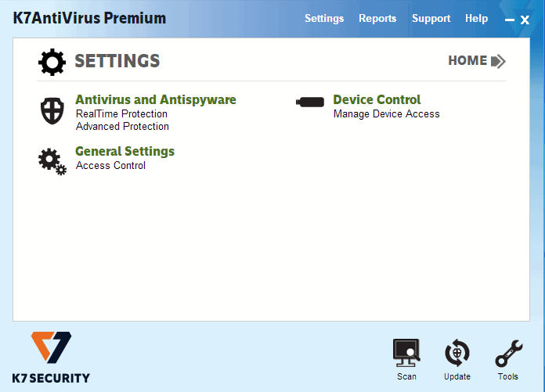Open the General Settings heading link
Image resolution: width=545 pixels, height=392 pixels.
[x=125, y=152]
